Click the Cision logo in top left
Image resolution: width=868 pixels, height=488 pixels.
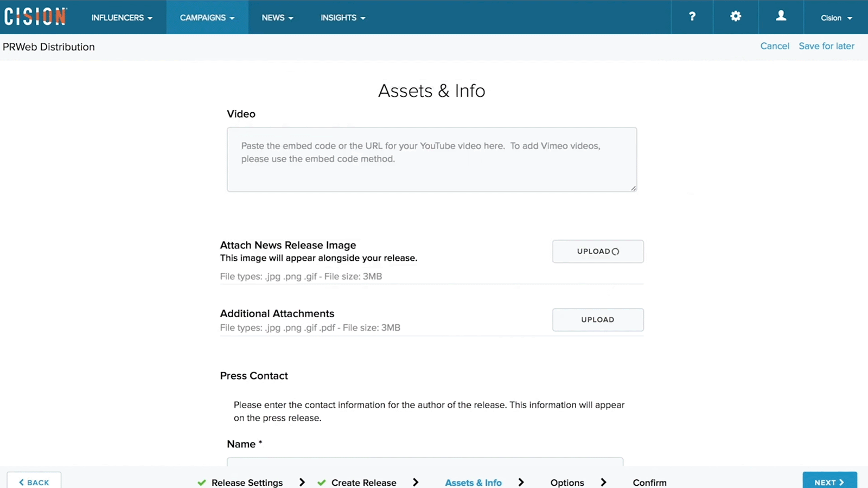(35, 16)
